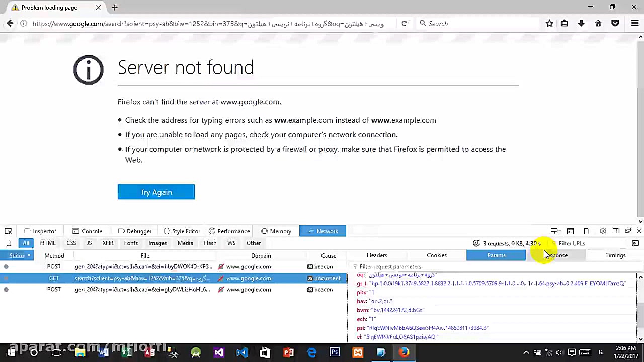
Task: Open the Timings details tab
Action: 615,255
